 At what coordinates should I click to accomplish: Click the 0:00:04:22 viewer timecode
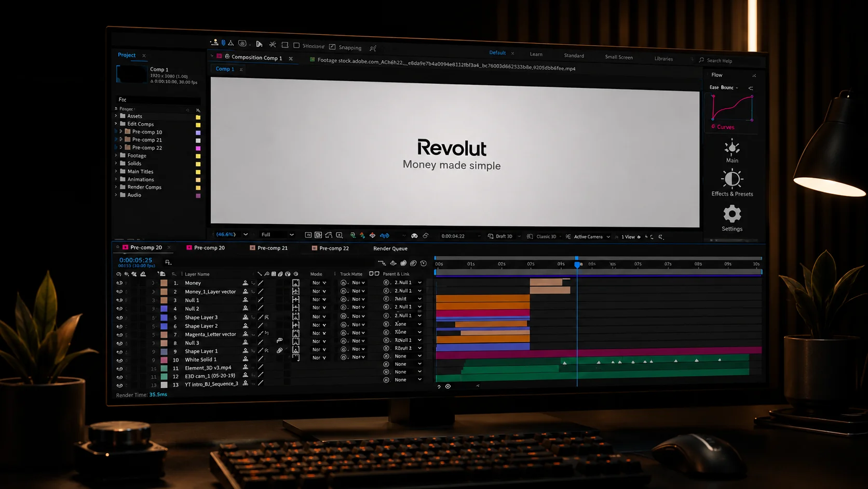point(453,236)
